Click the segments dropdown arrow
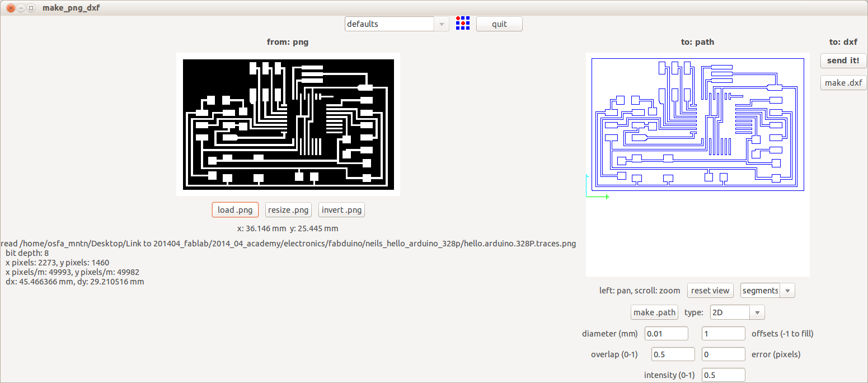The height and width of the screenshot is (383, 868). 787,291
